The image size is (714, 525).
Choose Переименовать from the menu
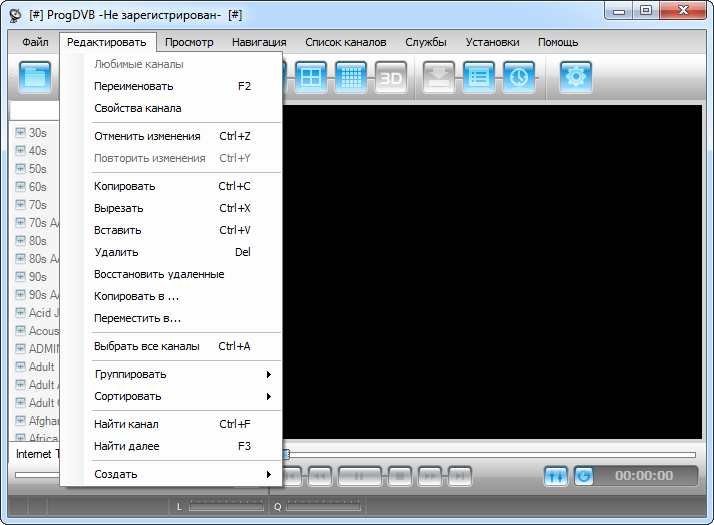[182, 86]
